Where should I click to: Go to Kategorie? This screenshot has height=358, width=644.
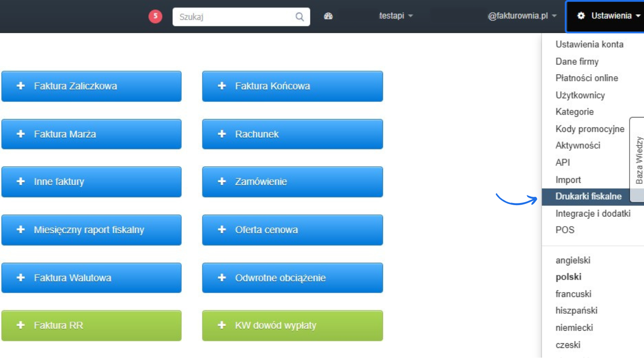click(575, 112)
